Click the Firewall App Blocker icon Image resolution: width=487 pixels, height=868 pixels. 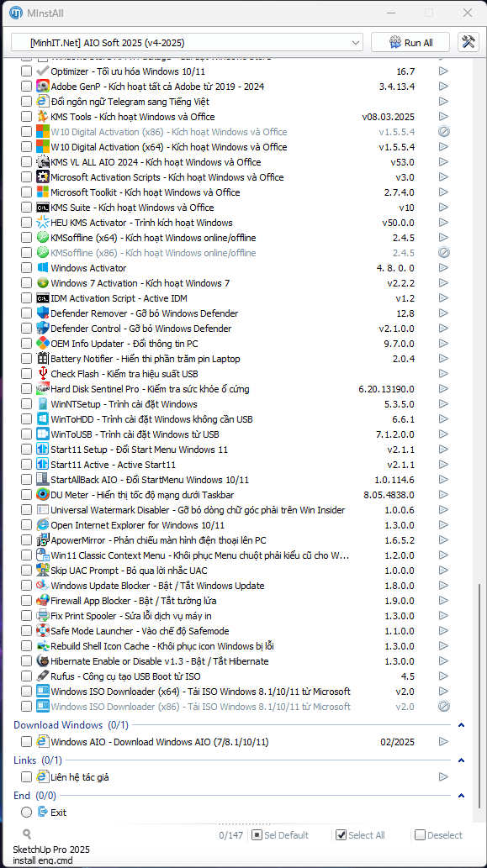(x=43, y=601)
